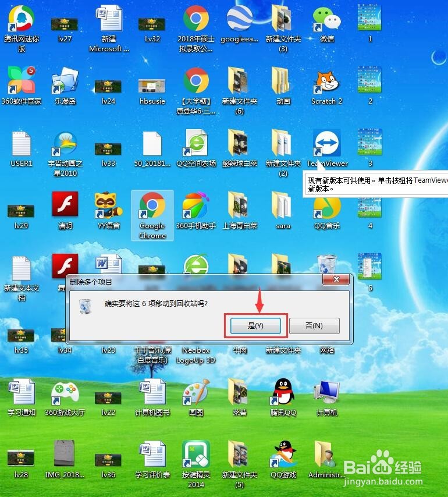Screen dimensions: 448x497
Task: Select the 50_20181... blank file icon
Action: click(x=152, y=143)
